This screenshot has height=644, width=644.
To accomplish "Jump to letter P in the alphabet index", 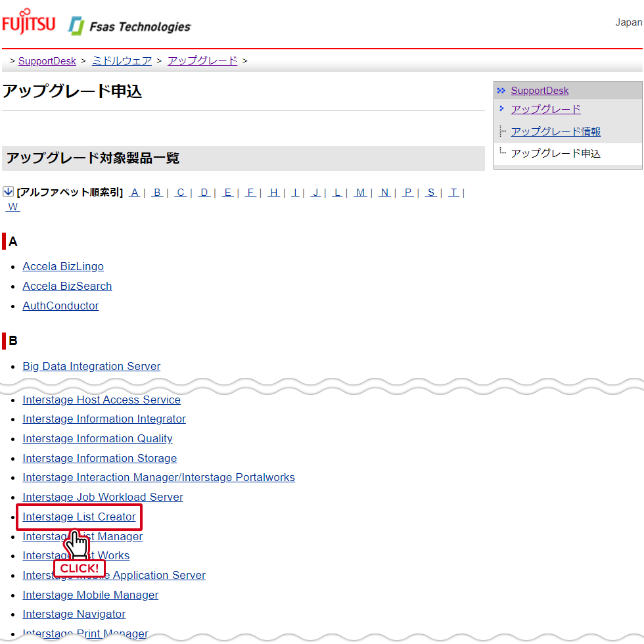I will coord(408,192).
